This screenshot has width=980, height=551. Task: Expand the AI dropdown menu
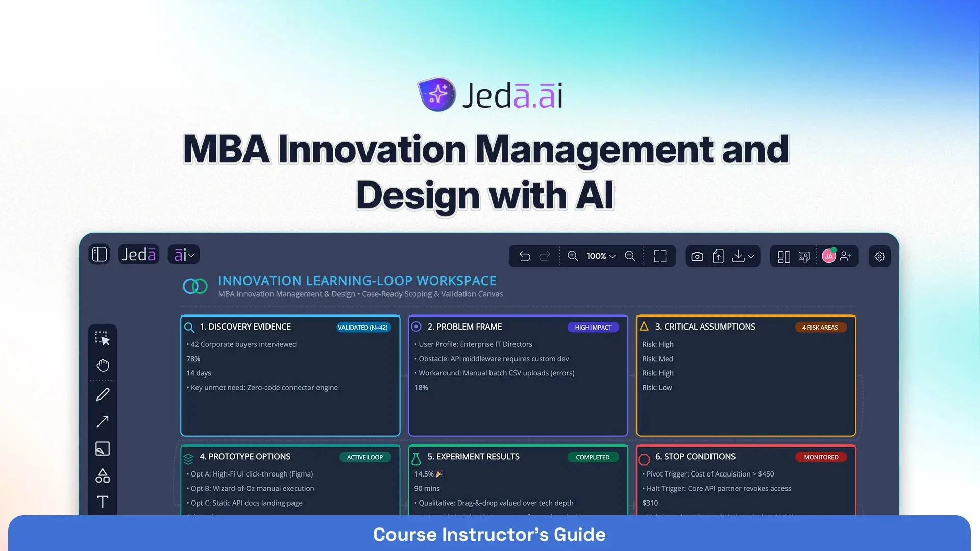pos(184,254)
